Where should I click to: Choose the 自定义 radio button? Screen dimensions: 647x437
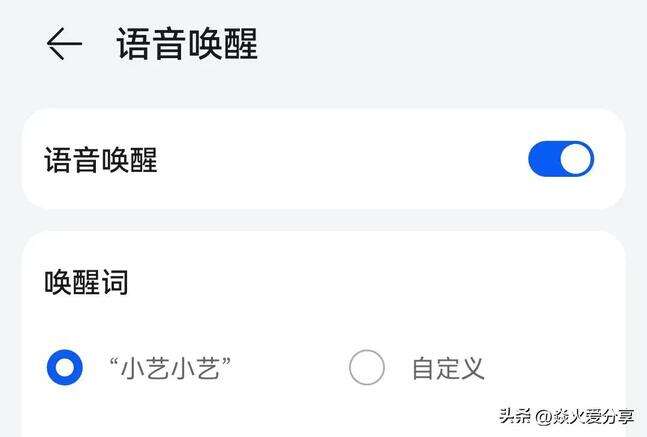[x=367, y=368]
